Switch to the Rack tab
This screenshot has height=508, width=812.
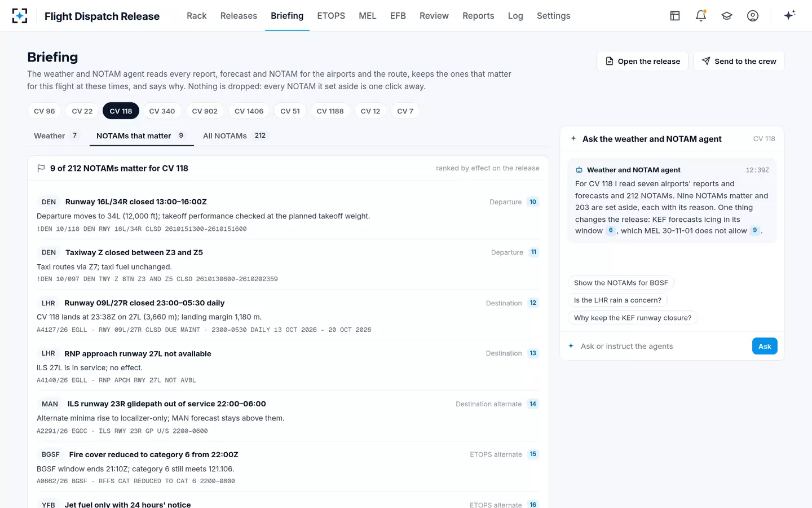pos(197,16)
